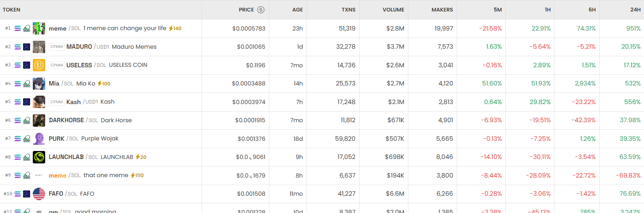Click the 6H change 2,934%

[585, 84]
